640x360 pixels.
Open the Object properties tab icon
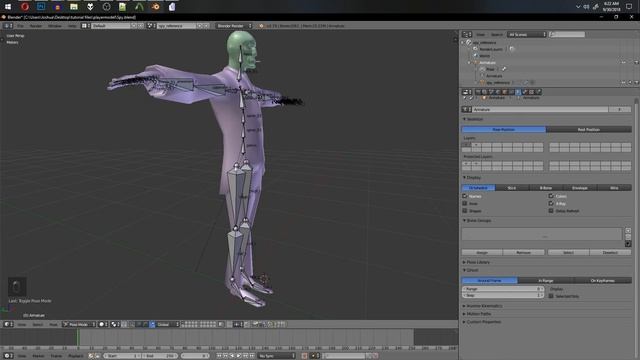point(504,92)
